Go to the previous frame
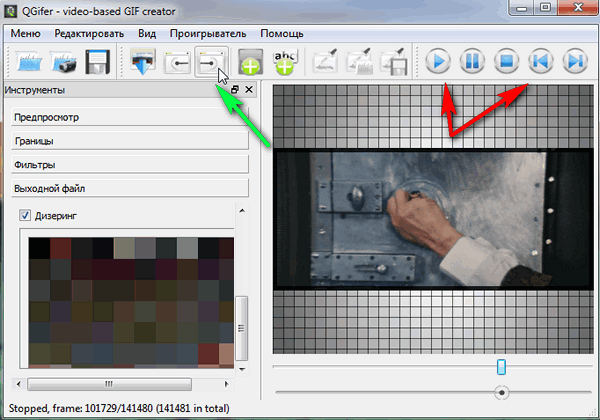Viewport: 600px width, 420px height. 541,61
